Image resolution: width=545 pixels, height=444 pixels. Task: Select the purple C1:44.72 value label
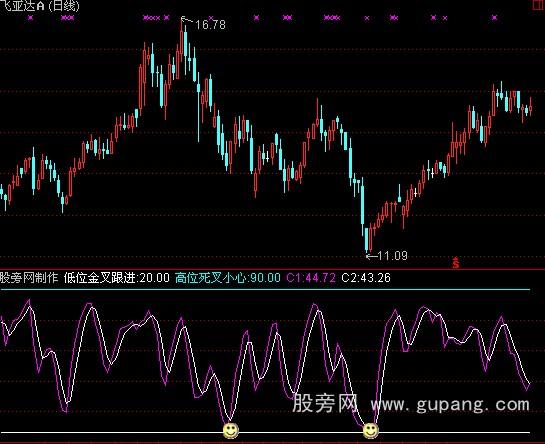tap(311, 278)
